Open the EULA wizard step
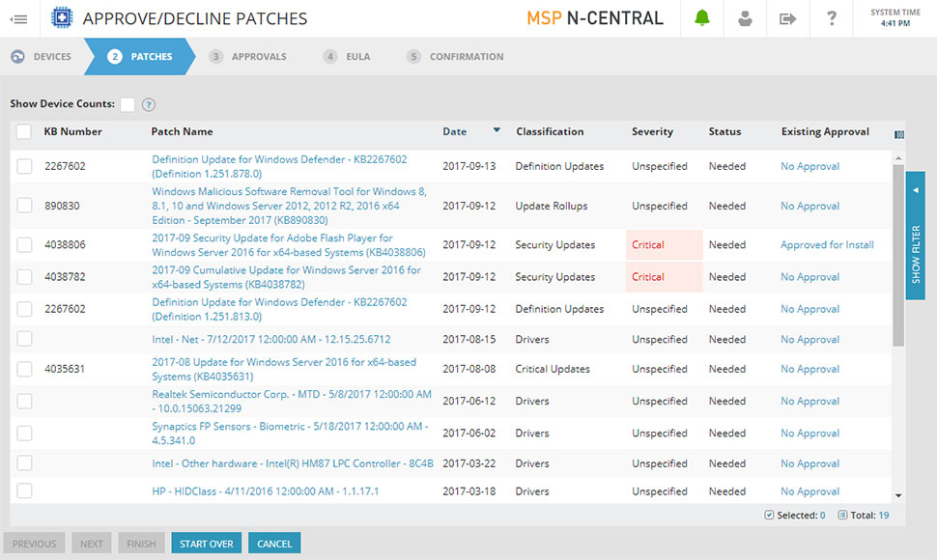Viewport: 937px width, 560px height. [x=347, y=57]
